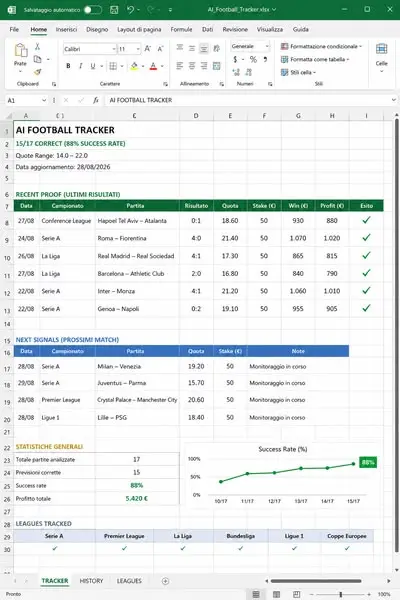Viewport: 400px width, 600px height.
Task: Click the Increase Decimal icon
Action: pyautogui.click(x=236, y=72)
